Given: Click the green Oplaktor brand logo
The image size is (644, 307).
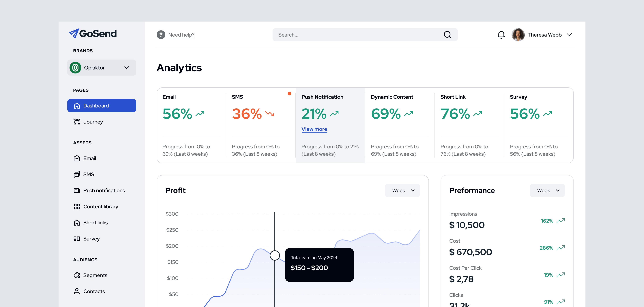Looking at the screenshot, I should pos(75,68).
